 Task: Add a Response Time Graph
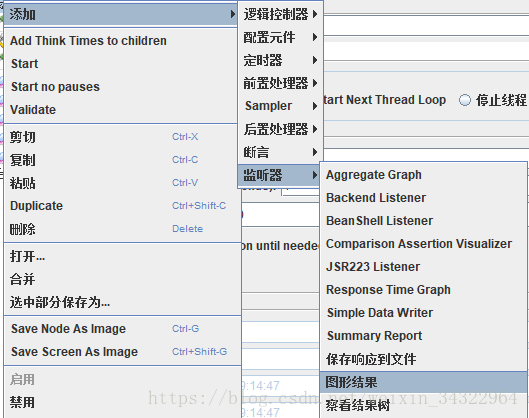pos(423,289)
